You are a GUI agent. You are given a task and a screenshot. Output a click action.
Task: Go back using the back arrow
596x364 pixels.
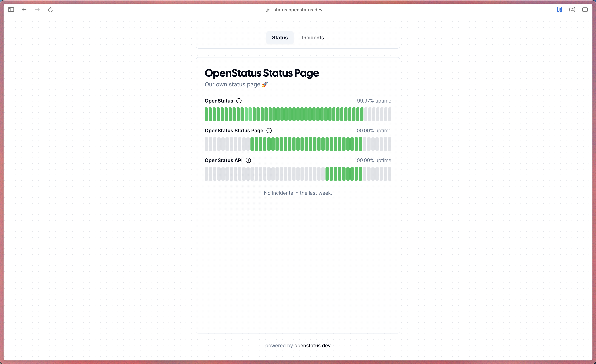[x=24, y=10]
